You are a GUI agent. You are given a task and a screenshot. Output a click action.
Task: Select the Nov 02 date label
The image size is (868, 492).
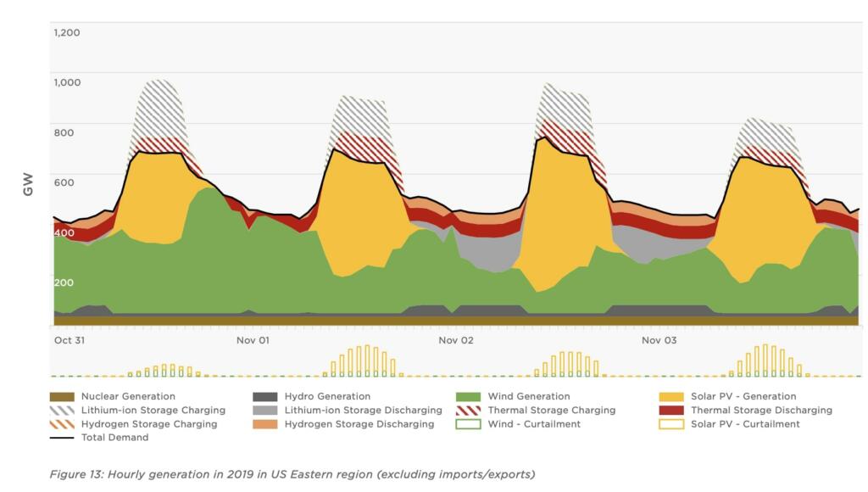pyautogui.click(x=456, y=340)
